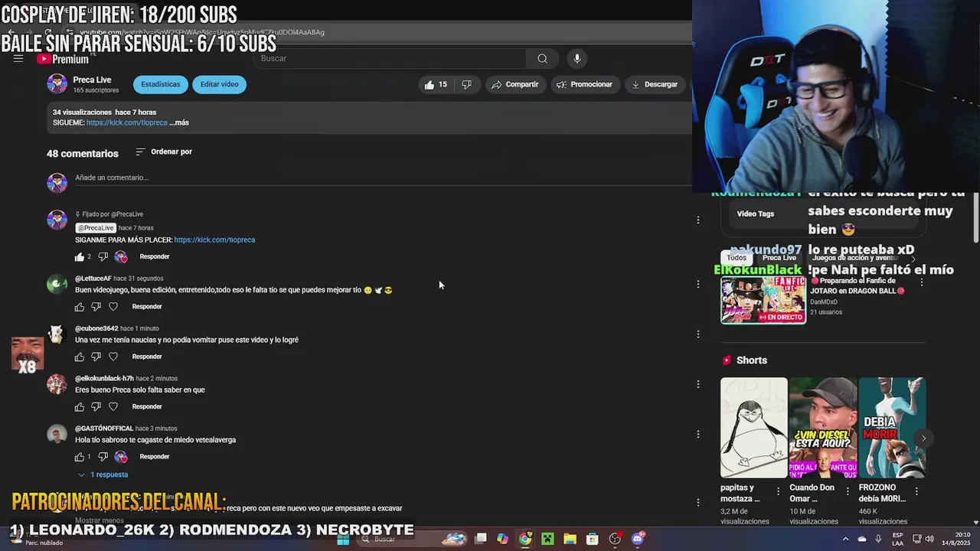Open options for Cuando Don Omar short
Screen dimensions: 980x551
[848, 491]
